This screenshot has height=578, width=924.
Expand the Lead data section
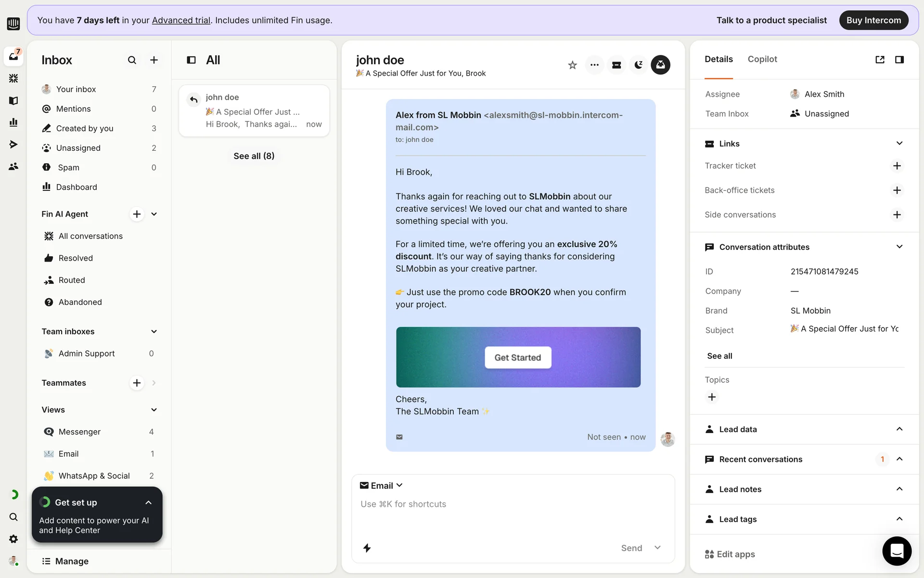coord(899,429)
